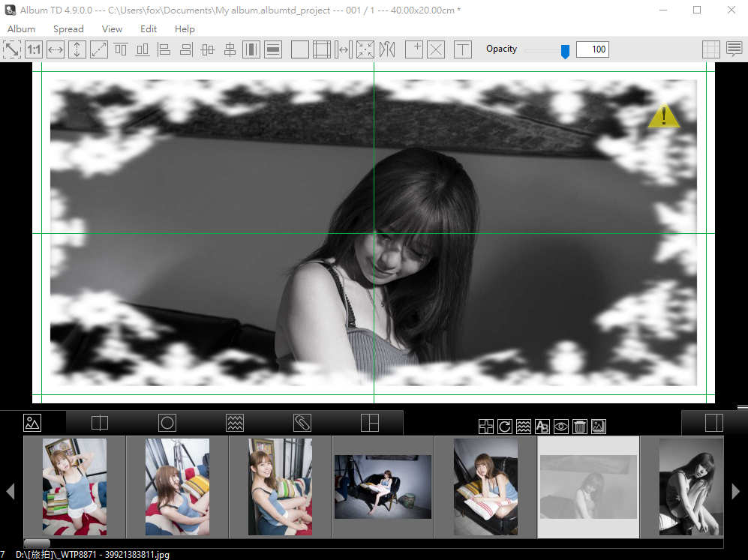Viewport: 748px width, 560px height.
Task: Click the 1:1 actual size icon
Action: coord(34,50)
